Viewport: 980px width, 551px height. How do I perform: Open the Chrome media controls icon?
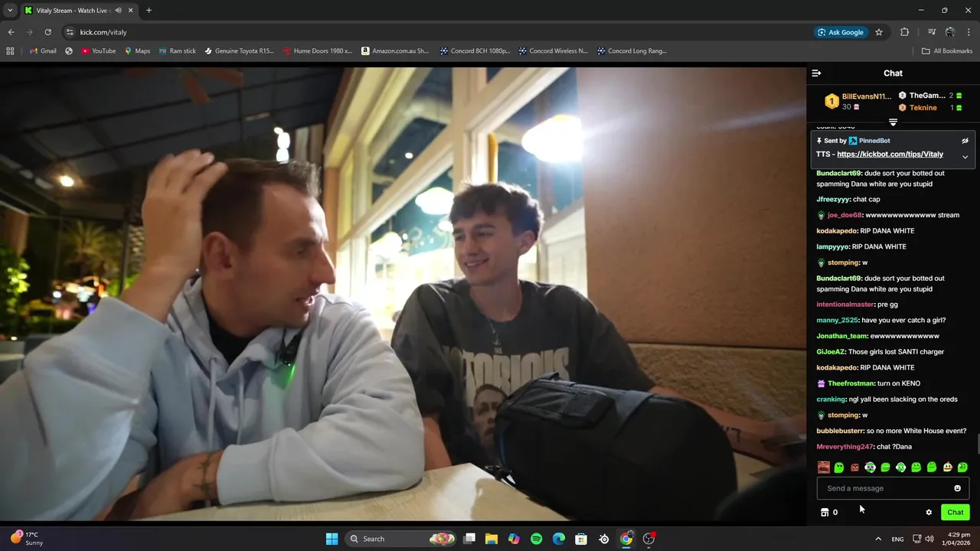(932, 32)
